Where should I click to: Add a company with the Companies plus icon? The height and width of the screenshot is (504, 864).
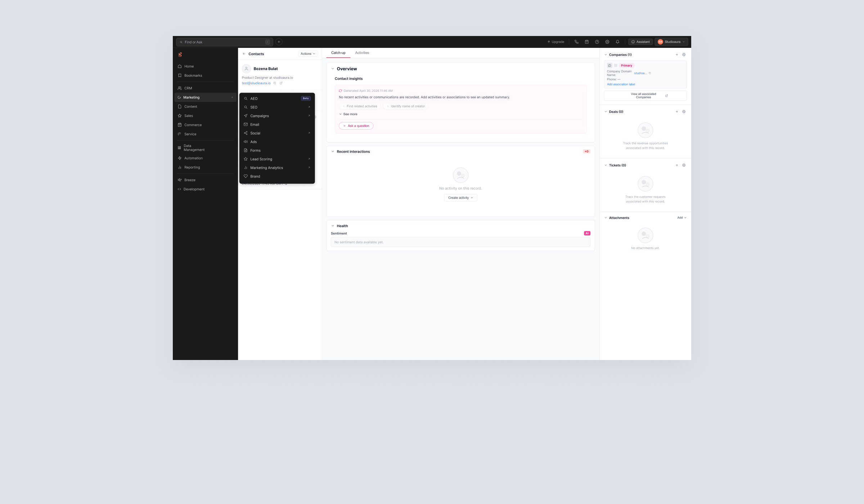pyautogui.click(x=677, y=55)
